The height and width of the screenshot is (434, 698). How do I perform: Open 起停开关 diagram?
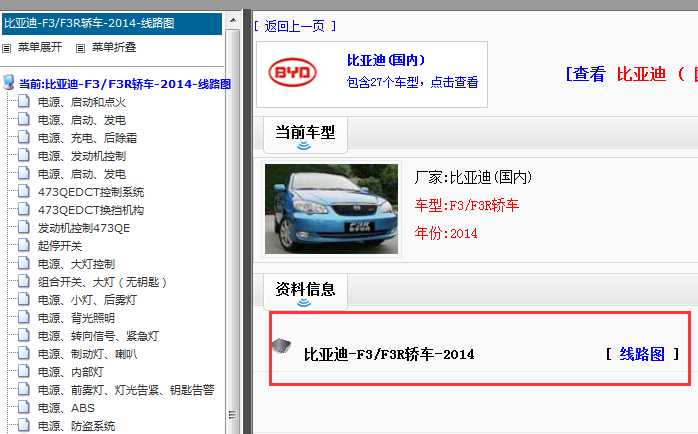point(60,246)
